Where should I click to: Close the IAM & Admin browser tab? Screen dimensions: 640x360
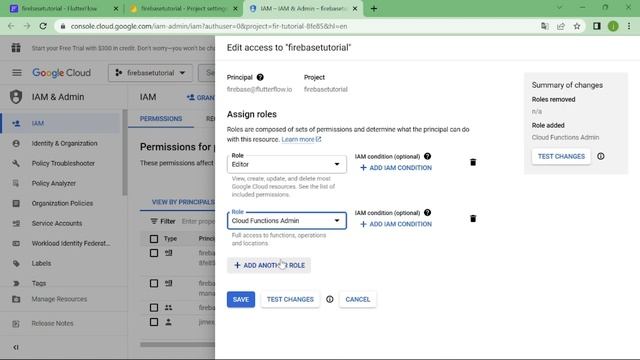point(355,8)
